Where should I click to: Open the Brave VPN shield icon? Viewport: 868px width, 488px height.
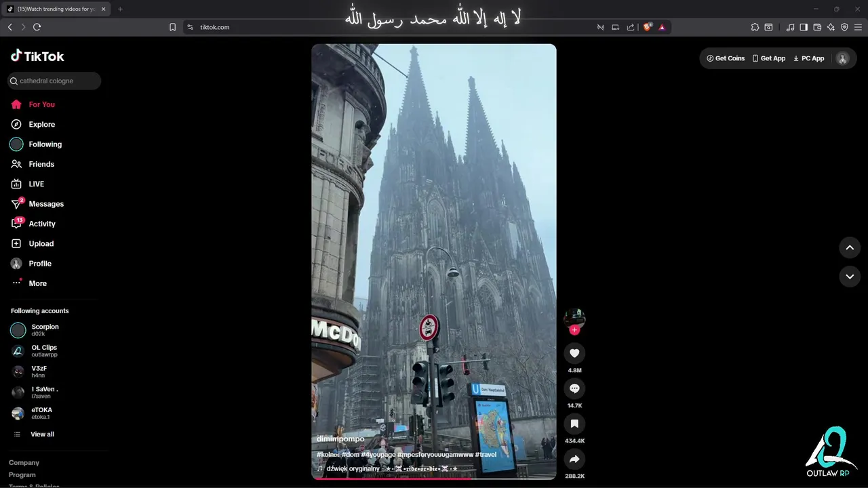point(844,27)
